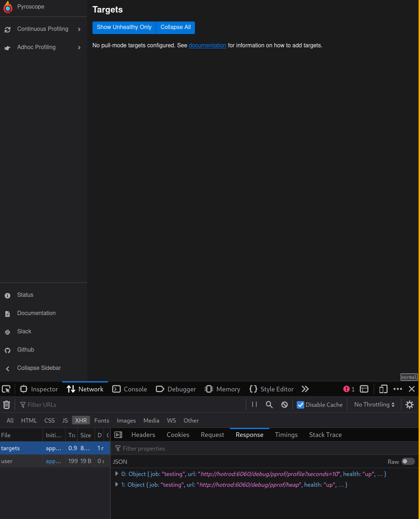Open DevTools settings gear
This screenshot has height=519, width=420.
[409, 404]
